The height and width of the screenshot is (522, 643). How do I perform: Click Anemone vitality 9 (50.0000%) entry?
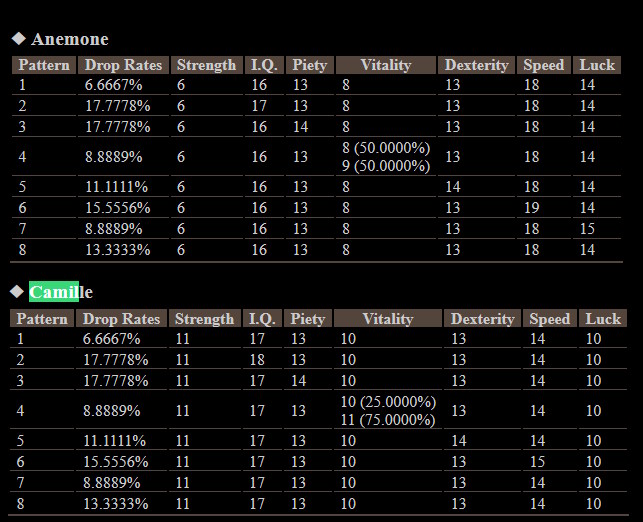coord(386,166)
